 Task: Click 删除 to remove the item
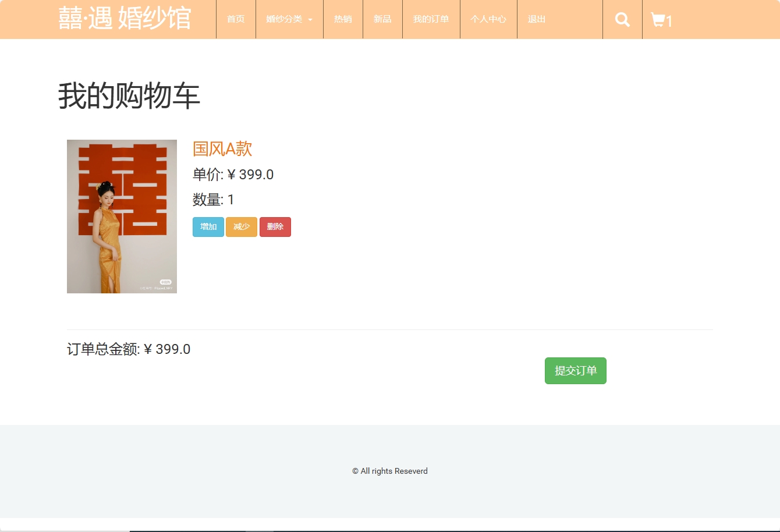[275, 226]
